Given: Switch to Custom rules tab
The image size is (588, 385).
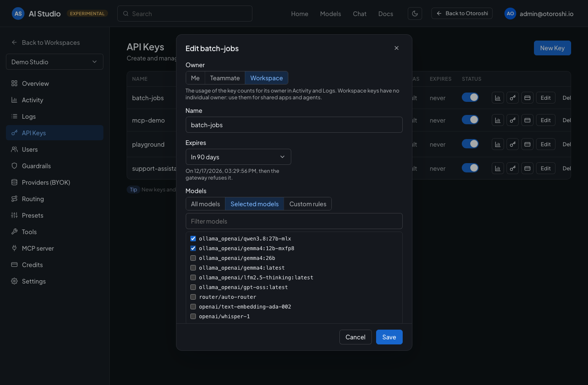Looking at the screenshot, I should point(308,204).
